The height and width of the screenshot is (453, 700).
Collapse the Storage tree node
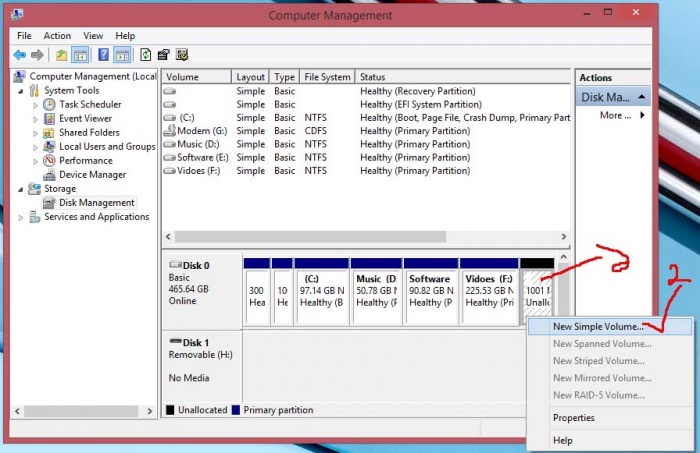21,189
